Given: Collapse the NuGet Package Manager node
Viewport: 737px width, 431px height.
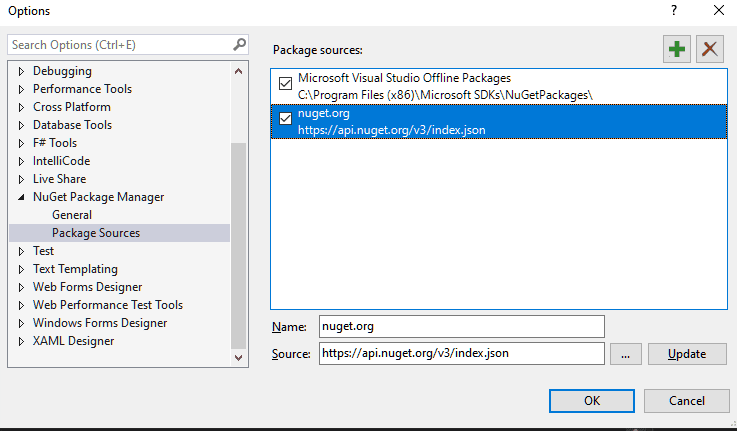Looking at the screenshot, I should pyautogui.click(x=21, y=197).
